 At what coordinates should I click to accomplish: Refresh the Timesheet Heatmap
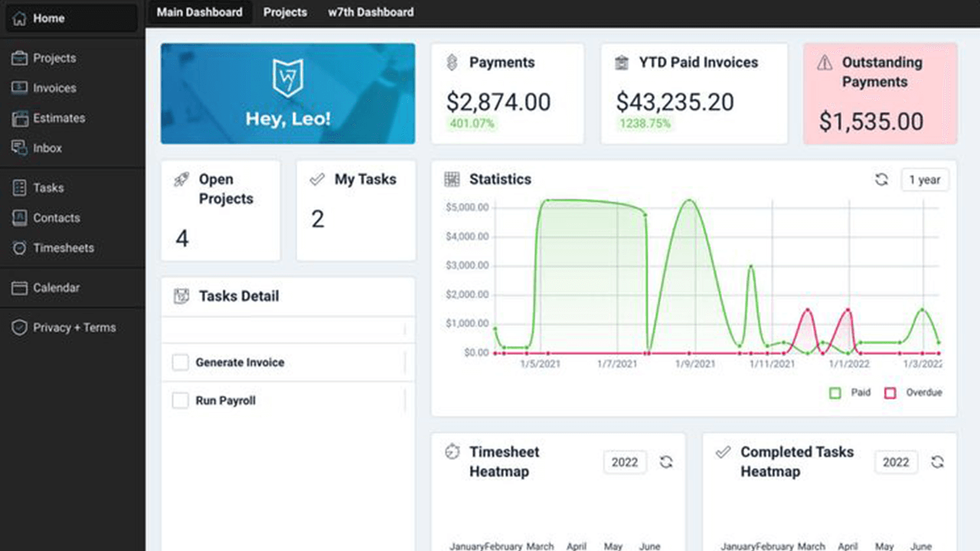[x=666, y=462]
